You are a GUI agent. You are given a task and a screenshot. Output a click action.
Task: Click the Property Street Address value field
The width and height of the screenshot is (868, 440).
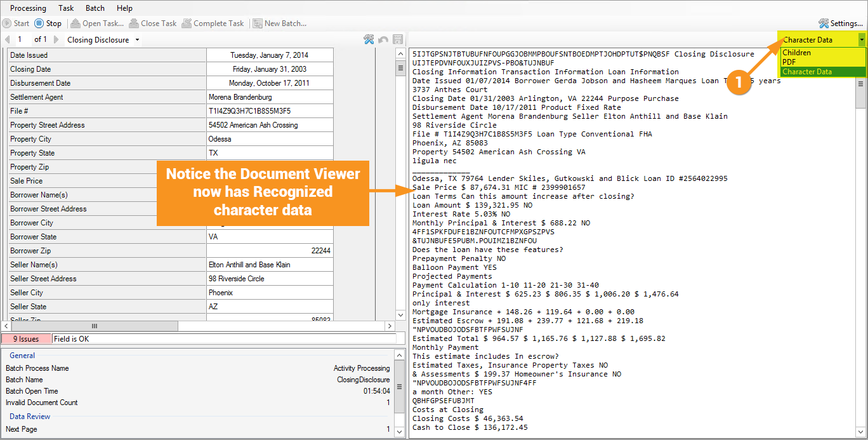pyautogui.click(x=270, y=125)
